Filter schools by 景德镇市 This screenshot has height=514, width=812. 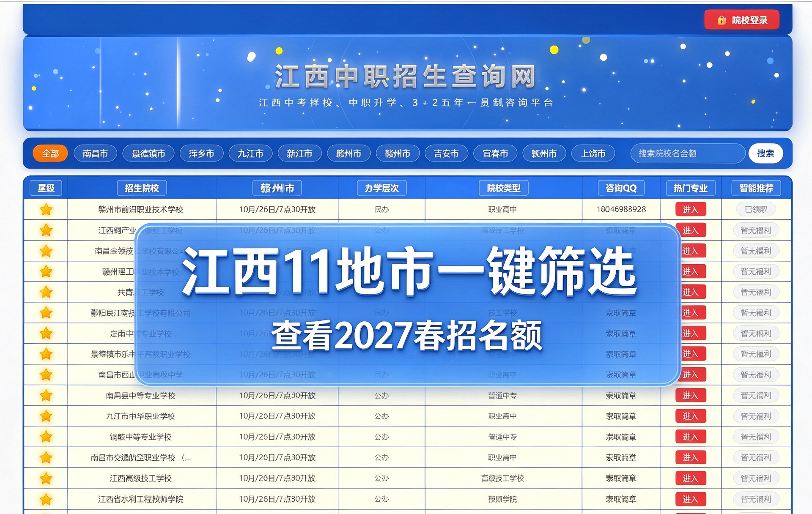pyautogui.click(x=148, y=153)
